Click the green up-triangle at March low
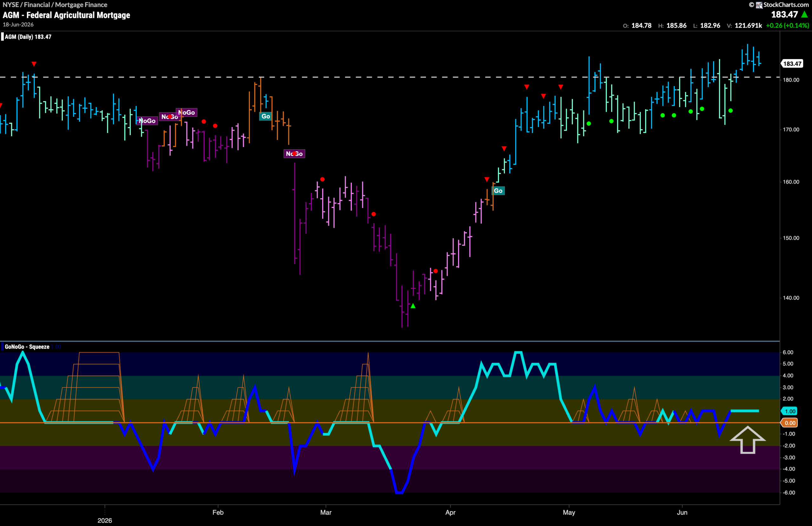Image resolution: width=812 pixels, height=526 pixels. tap(413, 306)
